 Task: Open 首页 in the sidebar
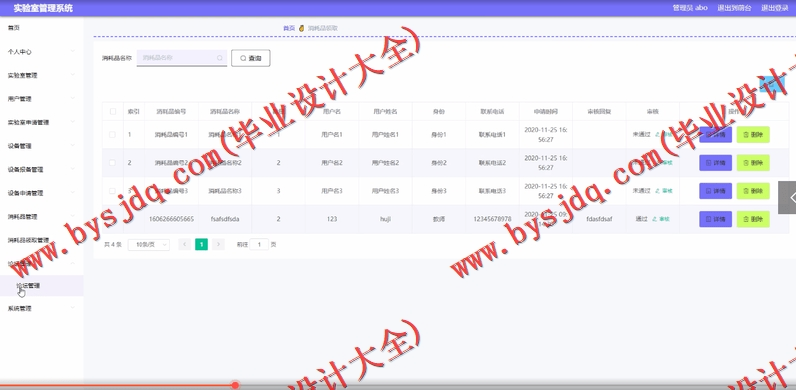14,28
